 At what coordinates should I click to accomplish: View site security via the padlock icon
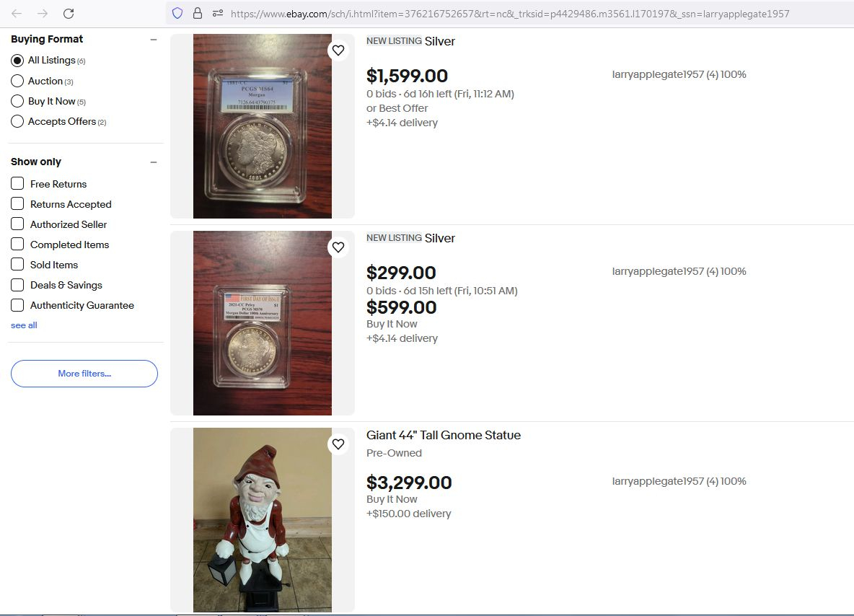point(198,14)
